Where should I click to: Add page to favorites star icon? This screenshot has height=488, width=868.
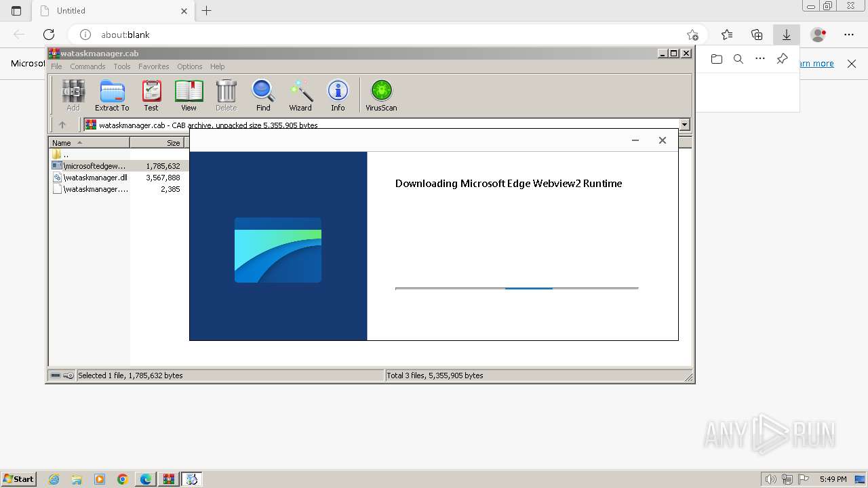(x=692, y=35)
